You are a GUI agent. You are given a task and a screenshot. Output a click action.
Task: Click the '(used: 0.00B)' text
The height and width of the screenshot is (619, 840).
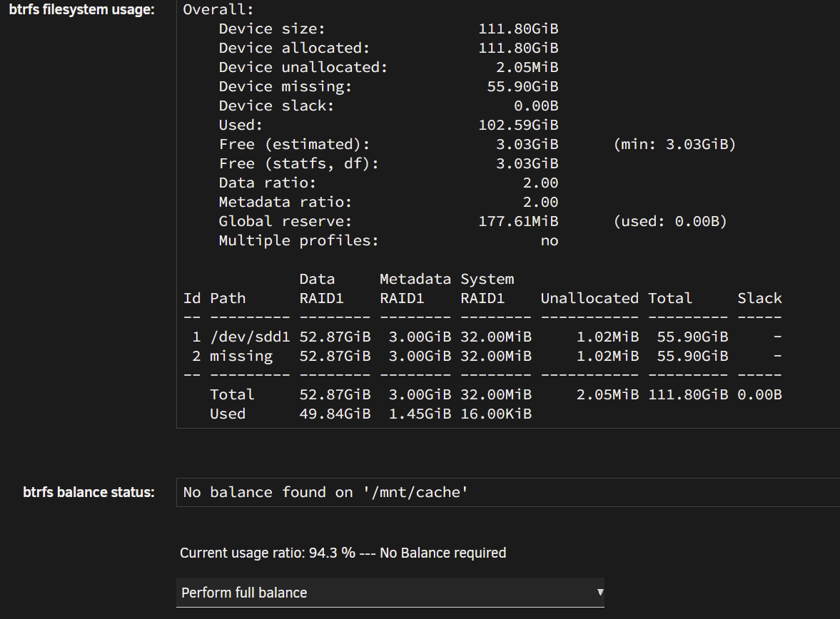coord(670,222)
